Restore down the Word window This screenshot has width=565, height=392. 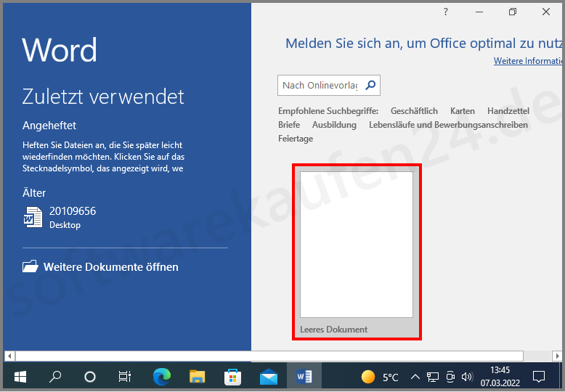(513, 12)
